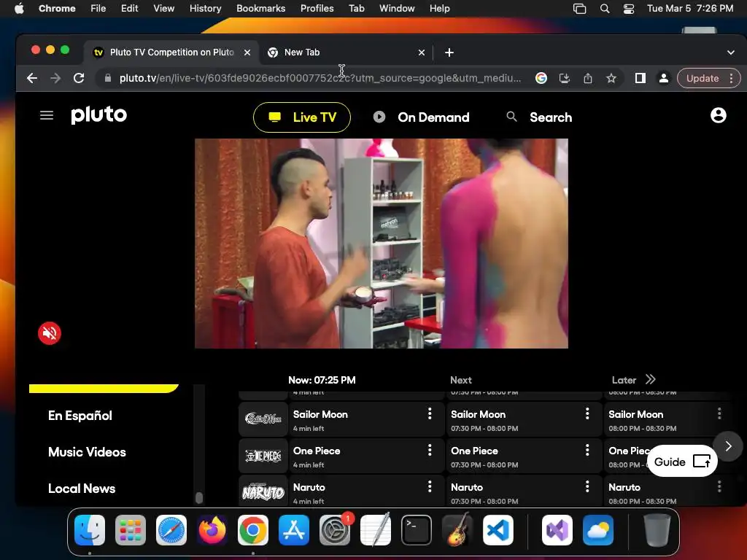747x560 pixels.
Task: Open the Pluto account profile icon
Action: point(718,115)
